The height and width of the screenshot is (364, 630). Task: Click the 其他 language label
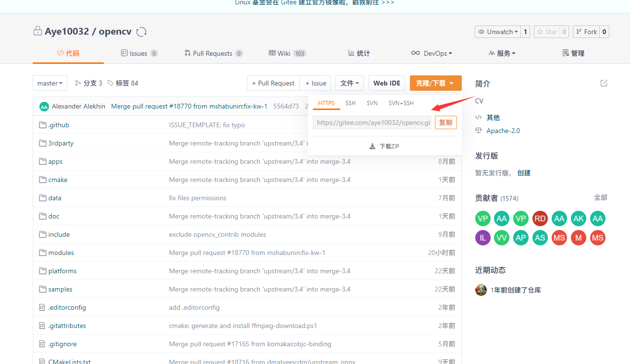[493, 117]
